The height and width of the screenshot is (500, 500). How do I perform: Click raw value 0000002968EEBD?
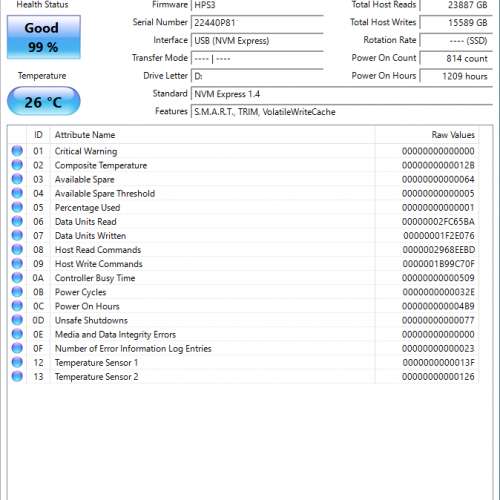coord(438,250)
